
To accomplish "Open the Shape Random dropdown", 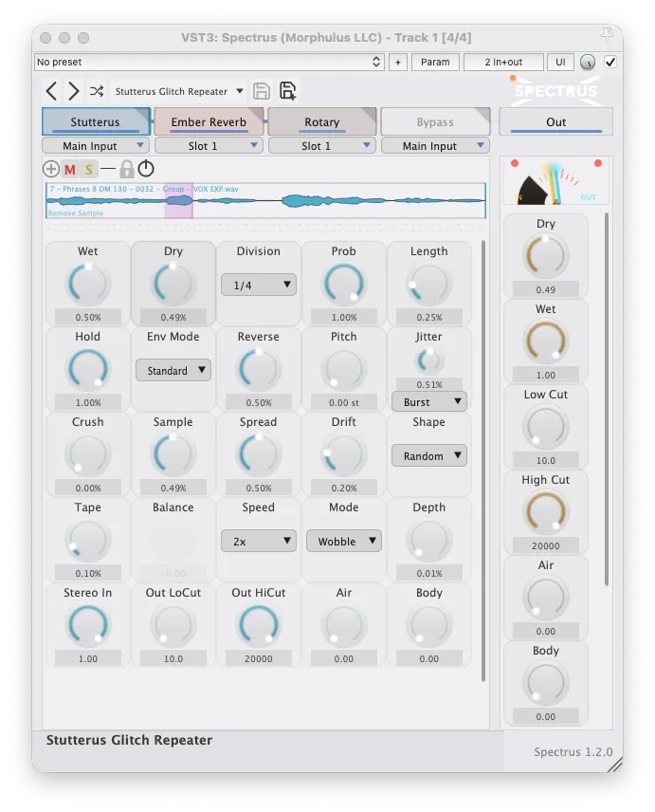I will [x=428, y=455].
